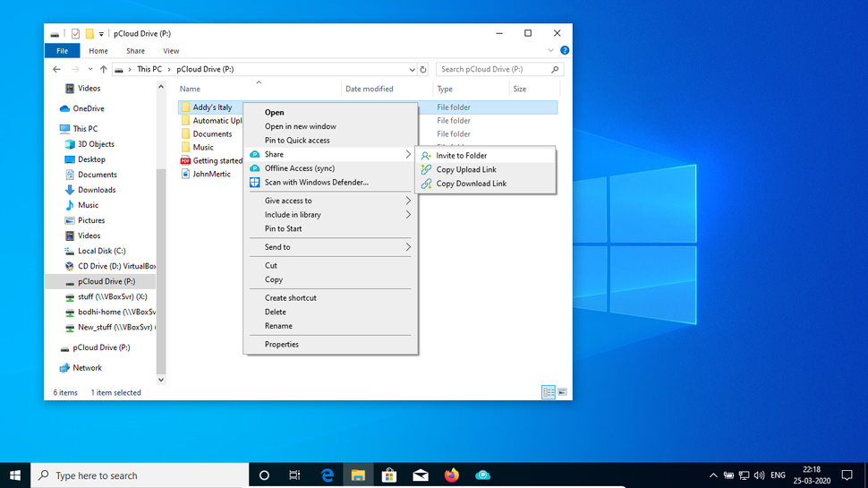
Task: Click the Back navigation arrow
Action: click(56, 69)
